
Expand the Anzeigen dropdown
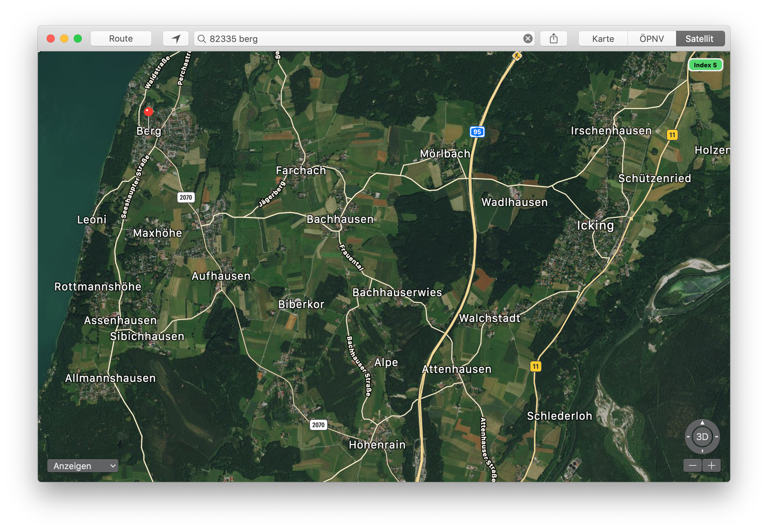click(x=83, y=466)
